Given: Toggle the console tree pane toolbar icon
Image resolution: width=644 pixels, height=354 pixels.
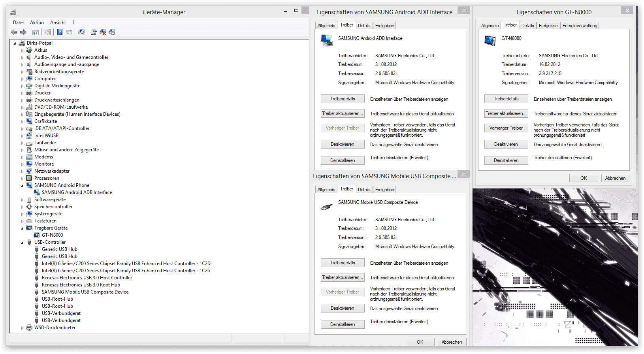Looking at the screenshot, I should pyautogui.click(x=36, y=32).
